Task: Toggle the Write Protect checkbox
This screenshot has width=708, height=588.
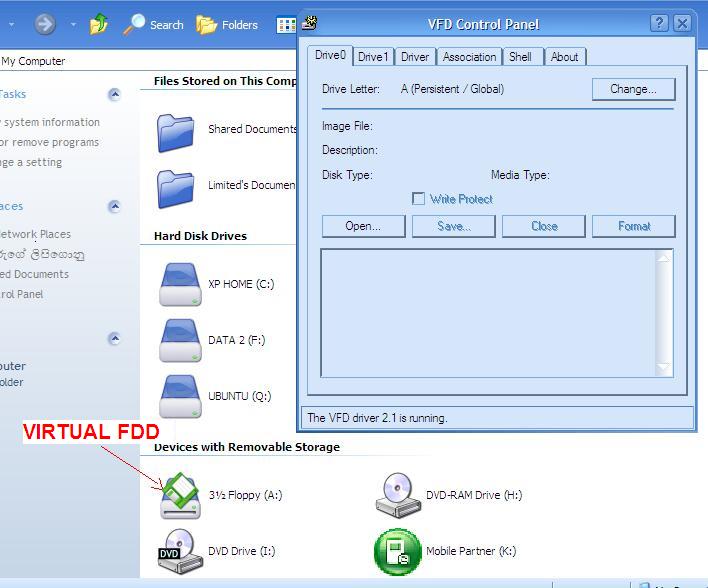Action: [419, 199]
